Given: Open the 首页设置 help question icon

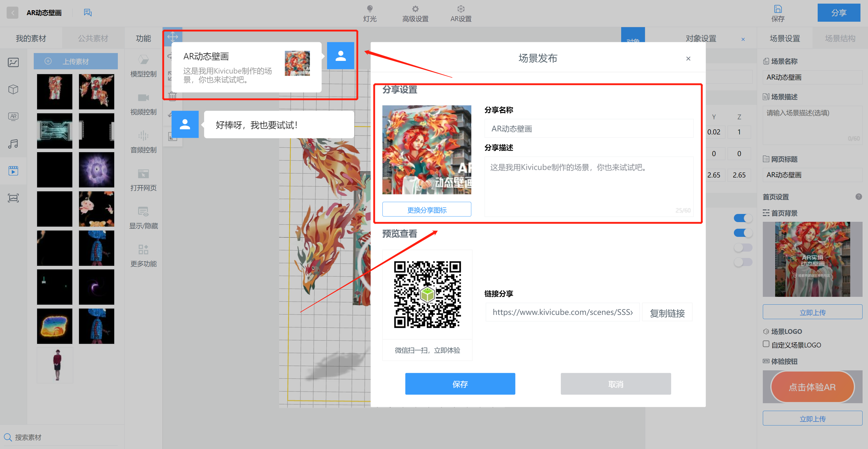Looking at the screenshot, I should [858, 197].
